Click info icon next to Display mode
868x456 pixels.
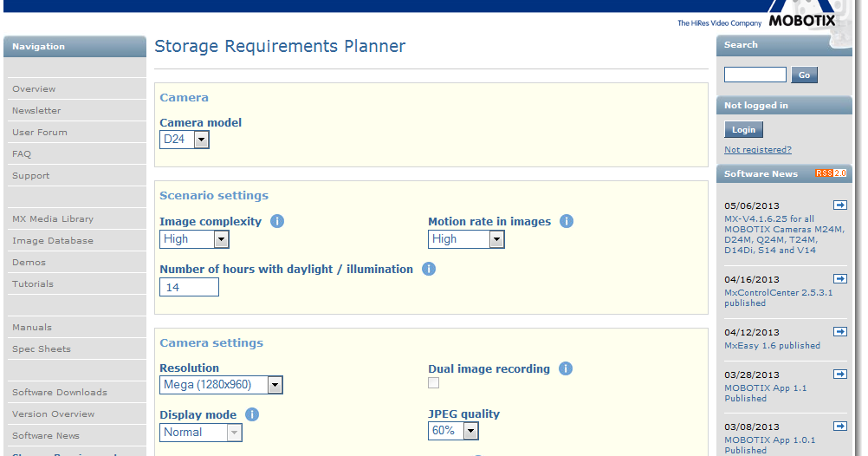252,414
